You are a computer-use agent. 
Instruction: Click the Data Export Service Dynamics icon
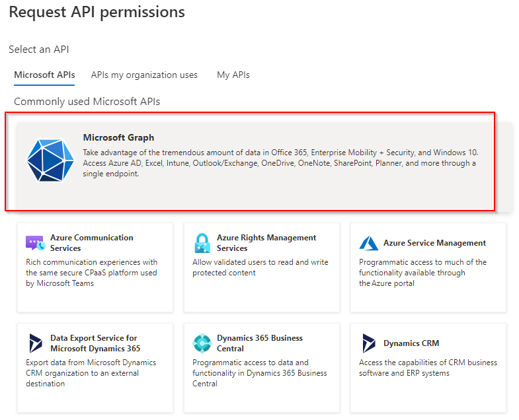click(36, 343)
